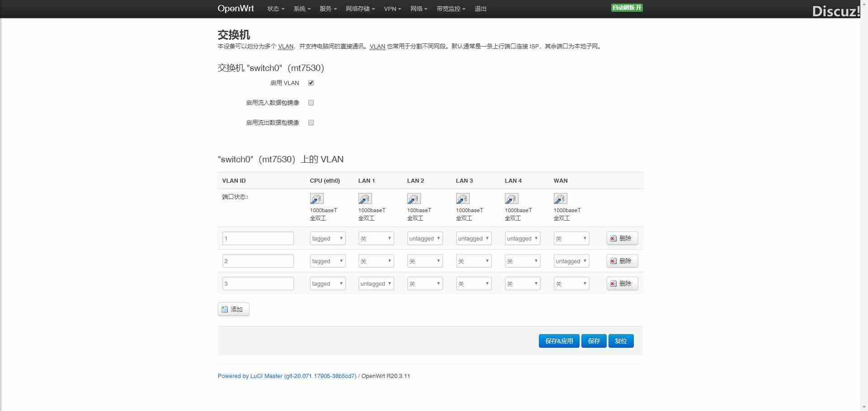Click the LAN 3 port status icon
868x411 pixels.
(x=462, y=199)
